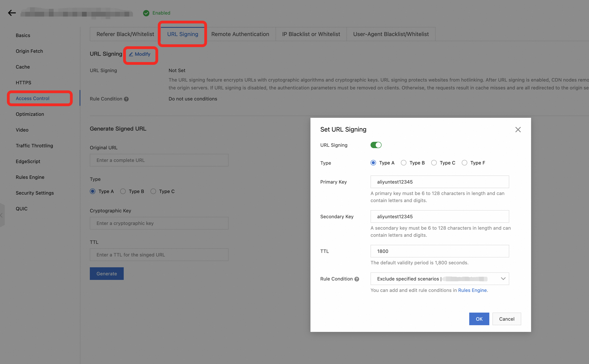The image size is (589, 364).
Task: Collapse the sidebar with the left-edge chevron handle
Action: click(x=2, y=215)
